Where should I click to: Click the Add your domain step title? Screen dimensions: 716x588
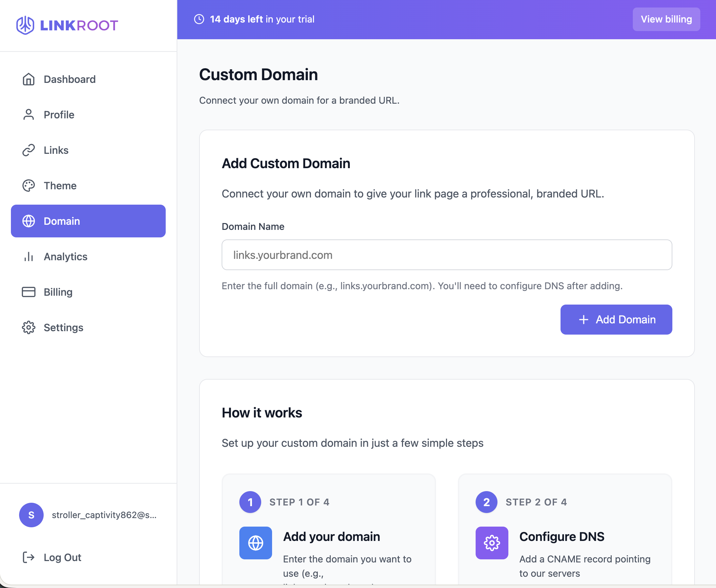coord(331,536)
